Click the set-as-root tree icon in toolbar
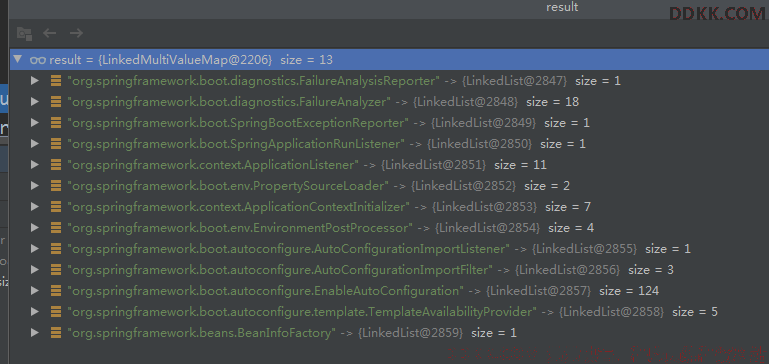The height and width of the screenshot is (364, 769). click(x=24, y=33)
